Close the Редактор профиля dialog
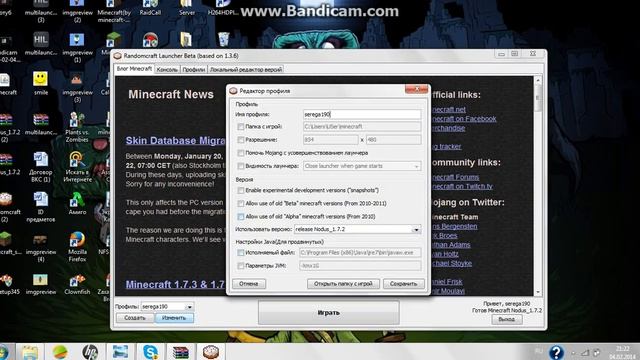 [416, 89]
